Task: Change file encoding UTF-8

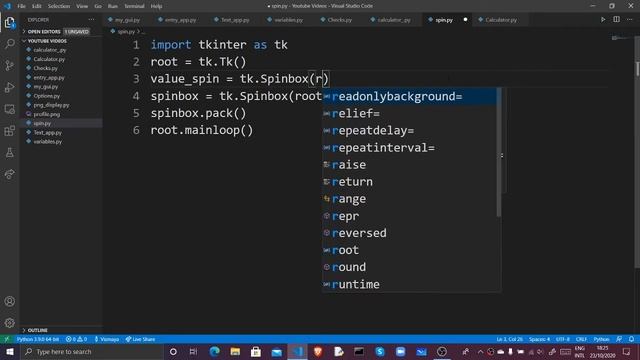Action: pyautogui.click(x=562, y=339)
